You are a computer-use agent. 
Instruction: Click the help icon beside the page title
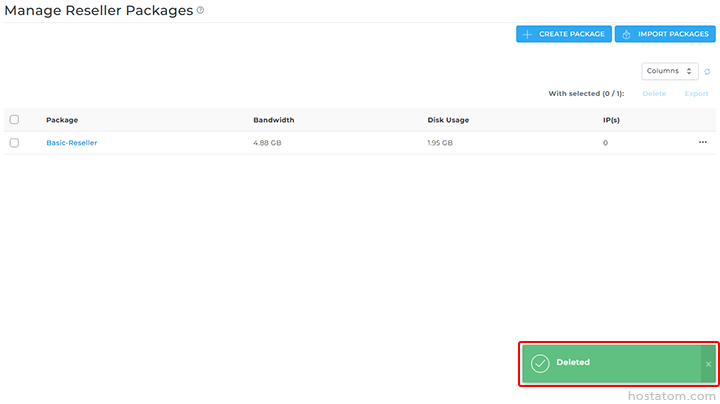200,10
